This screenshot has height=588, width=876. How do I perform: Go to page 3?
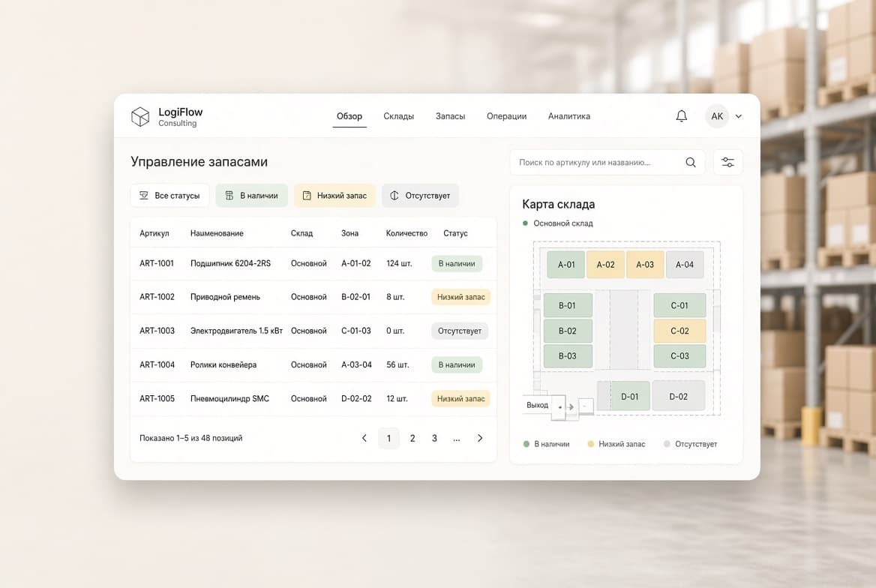[434, 438]
